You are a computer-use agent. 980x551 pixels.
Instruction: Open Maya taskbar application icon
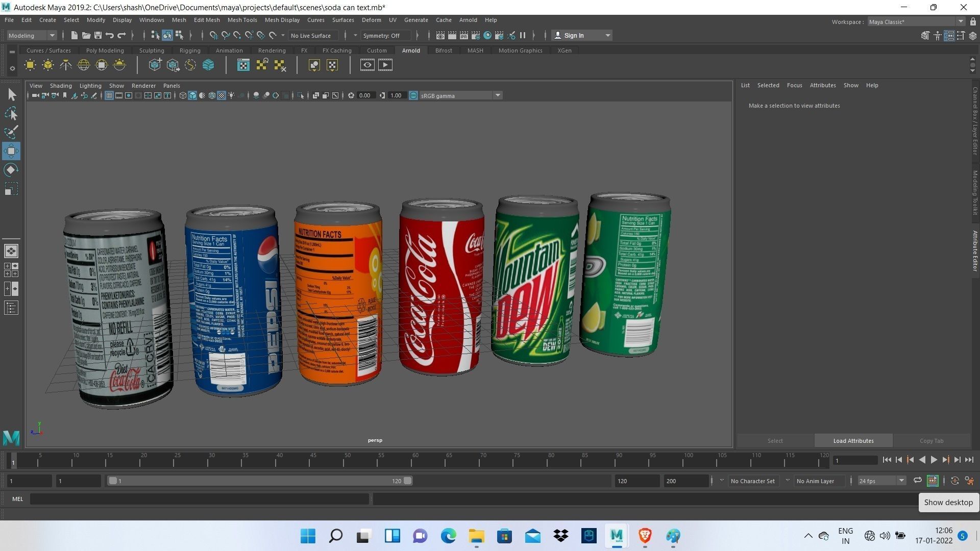(x=617, y=536)
